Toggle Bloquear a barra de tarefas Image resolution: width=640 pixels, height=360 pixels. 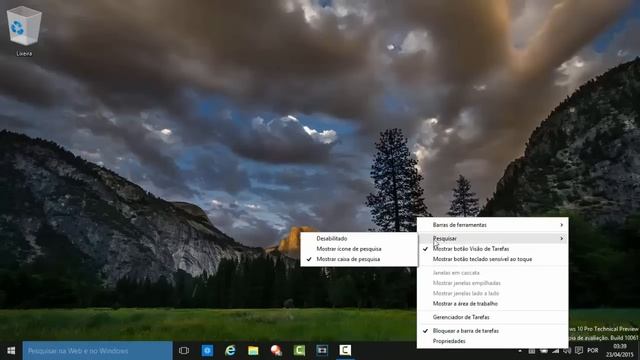tap(493, 331)
